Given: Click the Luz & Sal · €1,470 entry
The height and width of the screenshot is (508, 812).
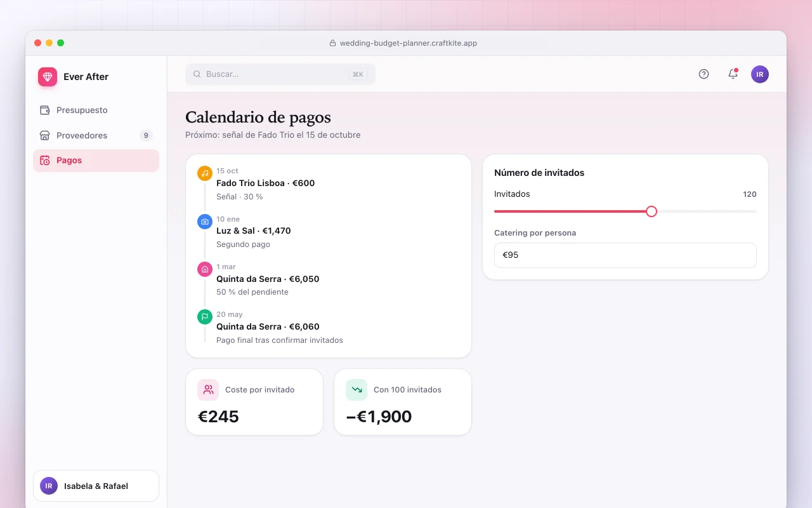Looking at the screenshot, I should (254, 231).
